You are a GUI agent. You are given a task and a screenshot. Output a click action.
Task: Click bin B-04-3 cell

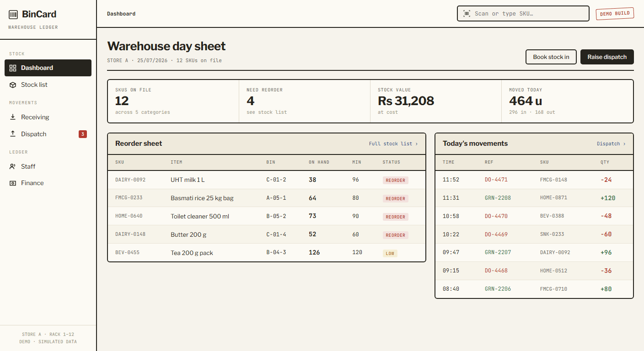pyautogui.click(x=276, y=253)
